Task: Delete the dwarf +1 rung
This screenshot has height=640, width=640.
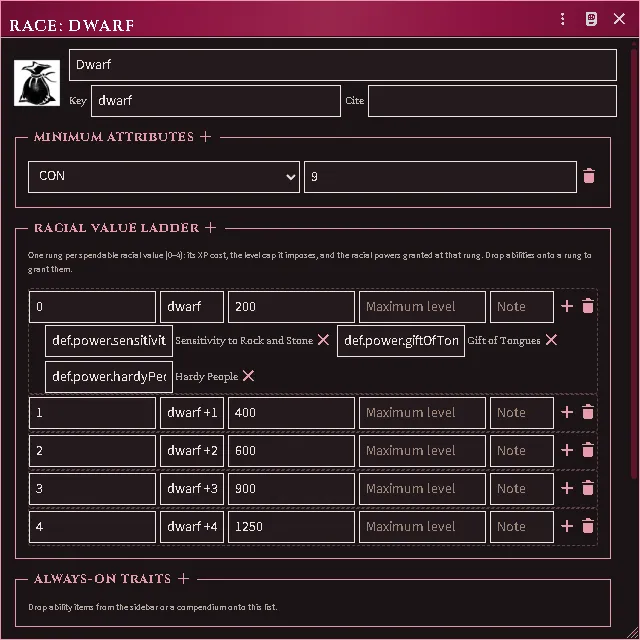Action: [x=588, y=412]
